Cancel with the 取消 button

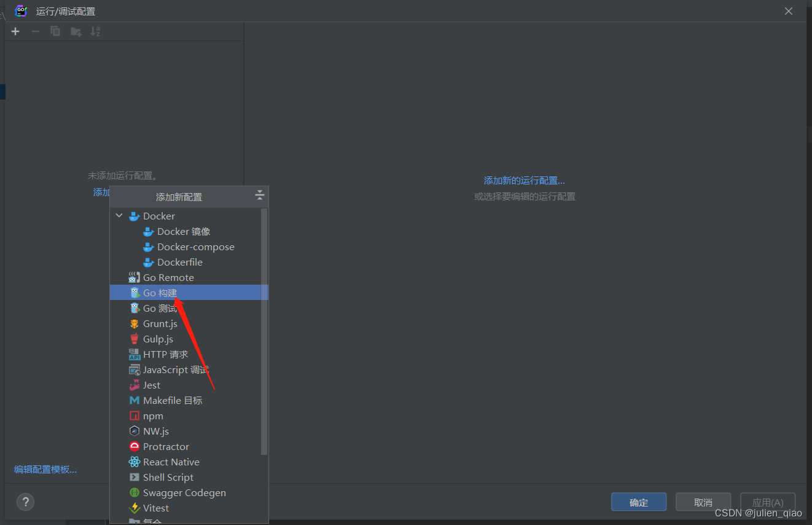click(x=703, y=502)
